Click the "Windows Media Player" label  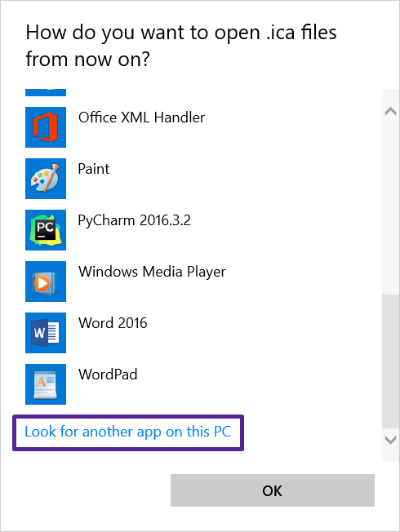pos(152,272)
